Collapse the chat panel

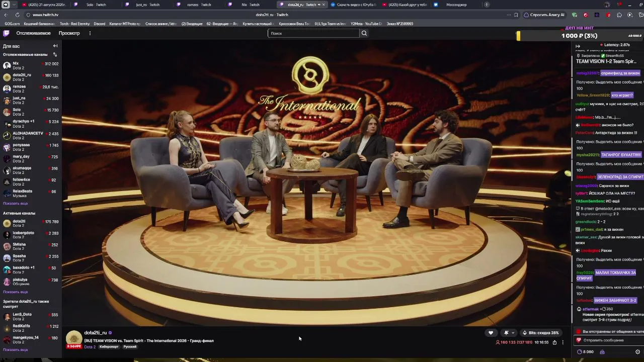coord(578,46)
